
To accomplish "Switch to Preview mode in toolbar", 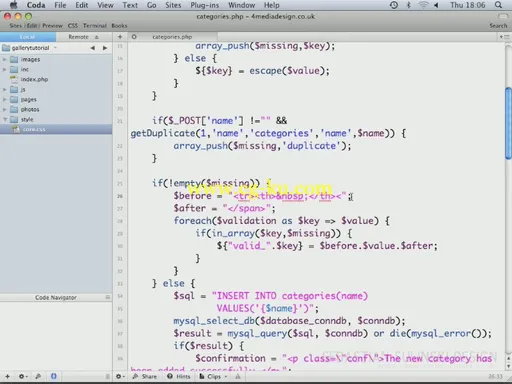I will 52,26.
